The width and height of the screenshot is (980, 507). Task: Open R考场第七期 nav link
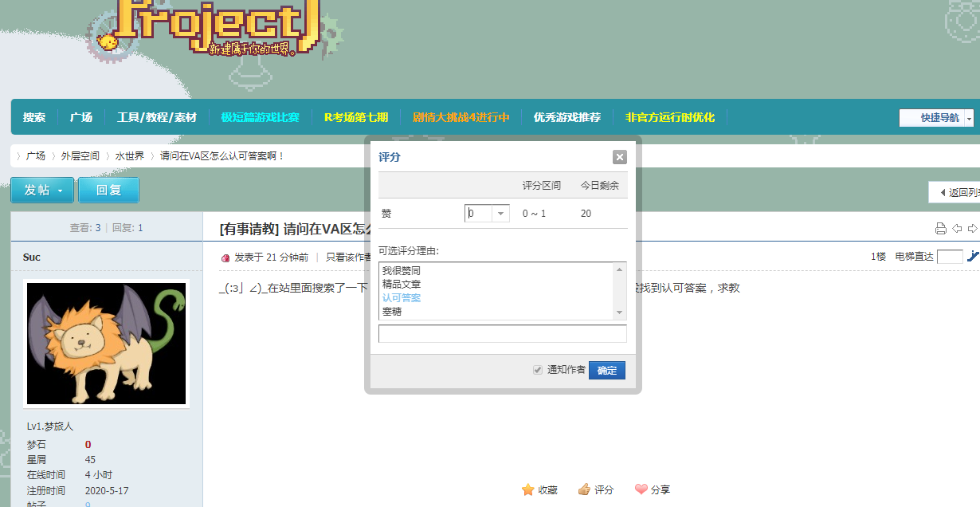[x=356, y=117]
